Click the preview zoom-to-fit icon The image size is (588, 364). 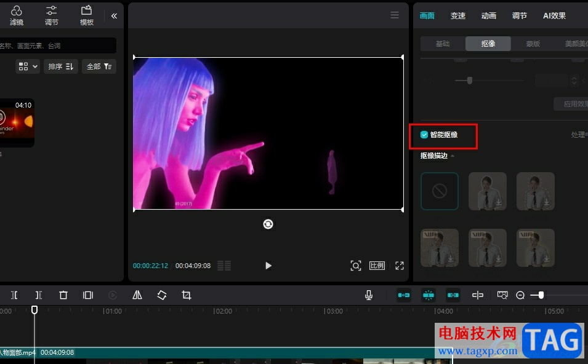click(355, 266)
